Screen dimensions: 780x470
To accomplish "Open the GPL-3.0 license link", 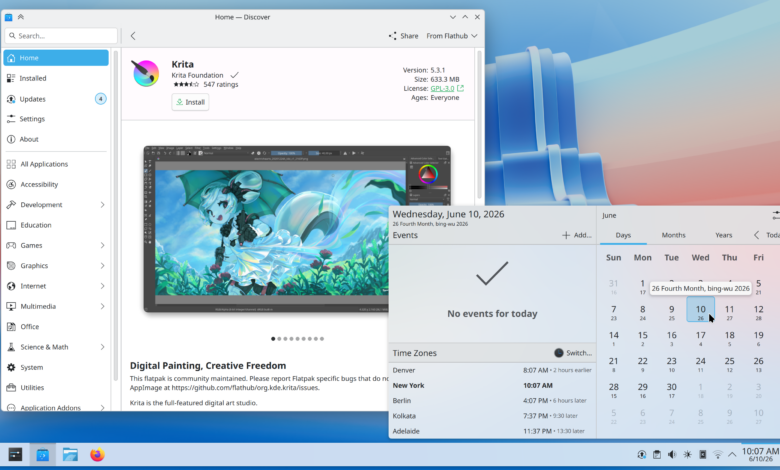I will point(442,88).
